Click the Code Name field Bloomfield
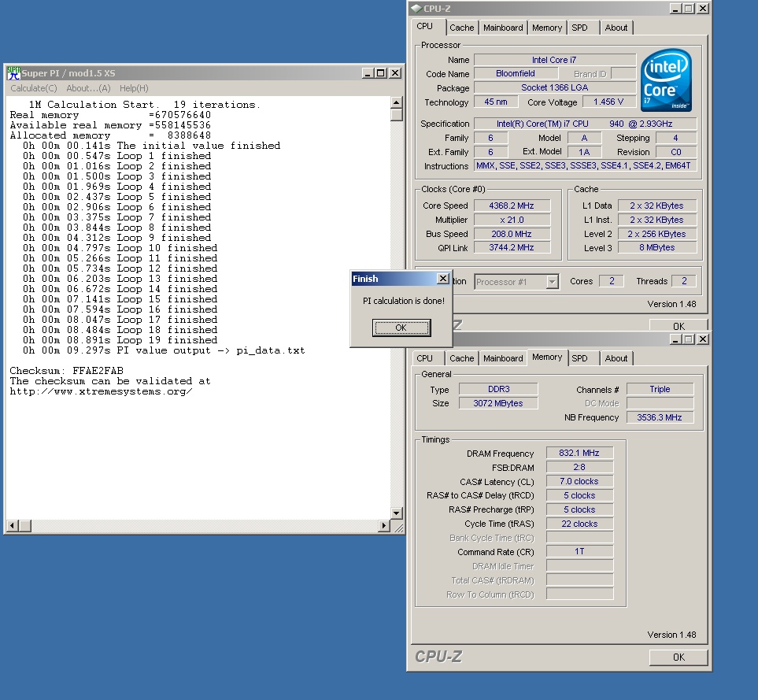The image size is (758, 700). tap(516, 73)
